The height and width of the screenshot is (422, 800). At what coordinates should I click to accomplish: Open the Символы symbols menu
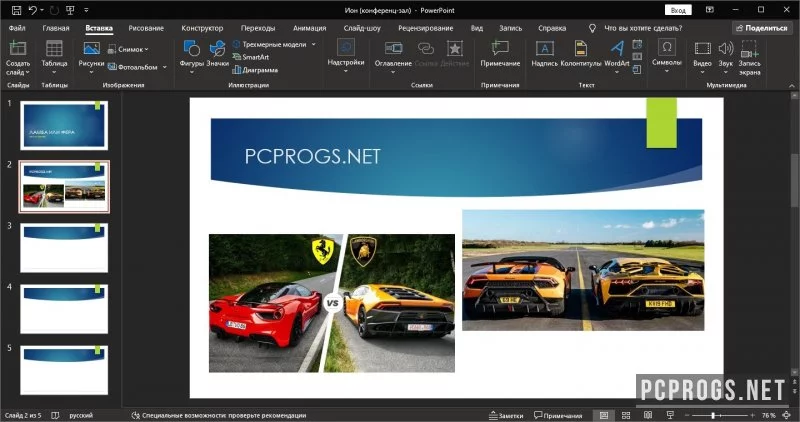click(666, 56)
